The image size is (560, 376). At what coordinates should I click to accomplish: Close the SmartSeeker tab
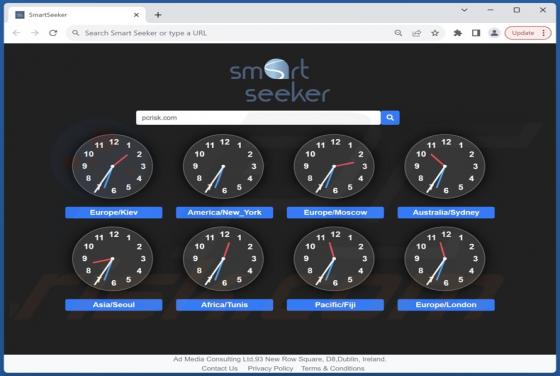click(136, 15)
